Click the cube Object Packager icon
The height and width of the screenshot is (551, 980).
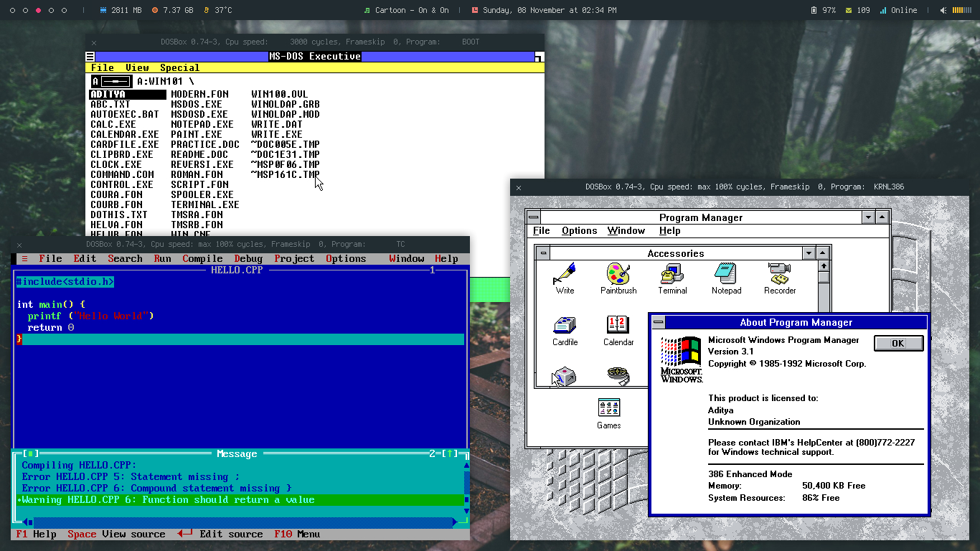coord(565,376)
